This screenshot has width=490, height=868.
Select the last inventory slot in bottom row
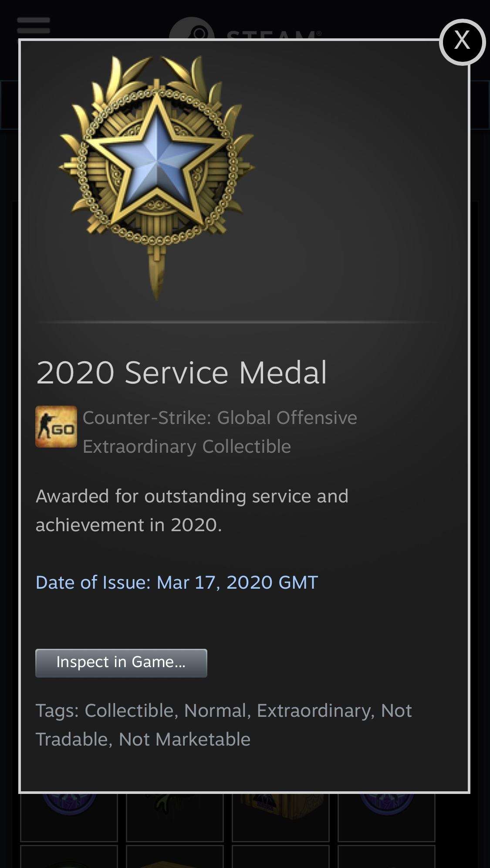click(x=386, y=857)
